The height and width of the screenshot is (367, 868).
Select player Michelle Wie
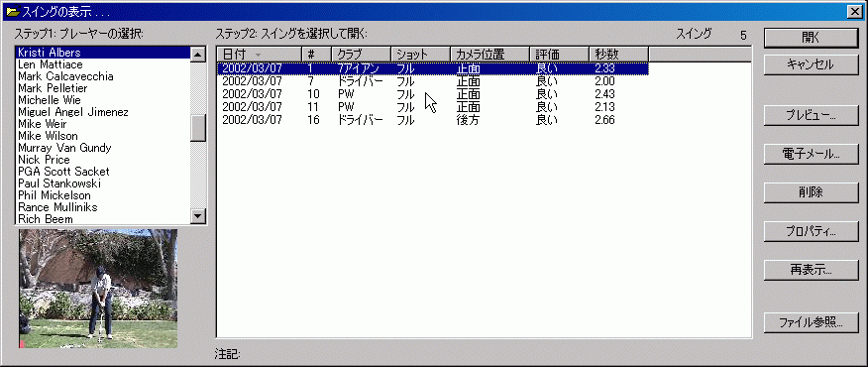[x=102, y=100]
